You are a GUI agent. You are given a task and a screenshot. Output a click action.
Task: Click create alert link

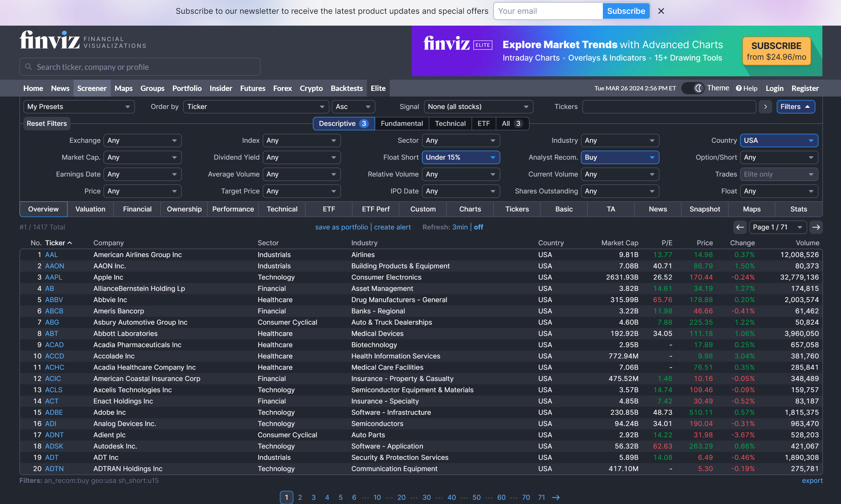click(392, 227)
